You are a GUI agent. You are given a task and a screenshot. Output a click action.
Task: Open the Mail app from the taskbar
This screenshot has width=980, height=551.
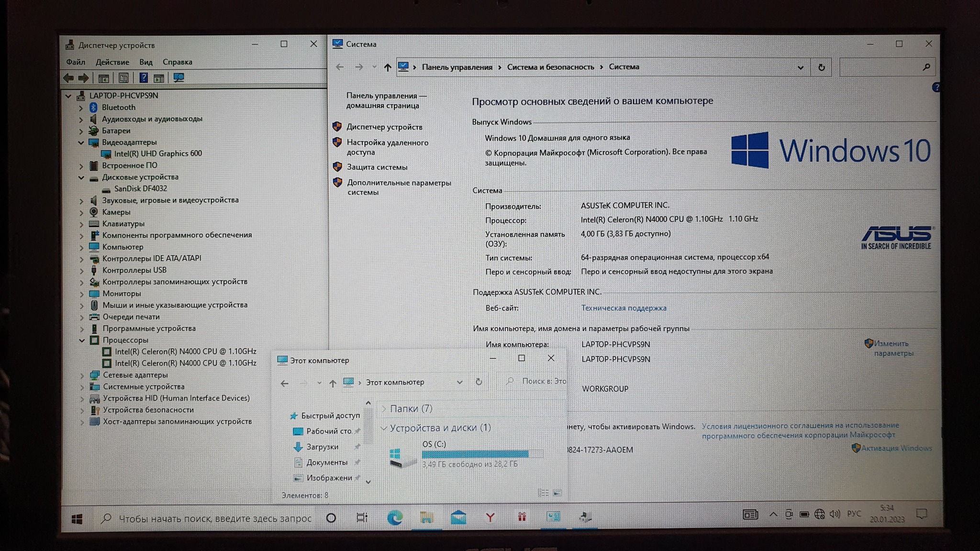(458, 517)
